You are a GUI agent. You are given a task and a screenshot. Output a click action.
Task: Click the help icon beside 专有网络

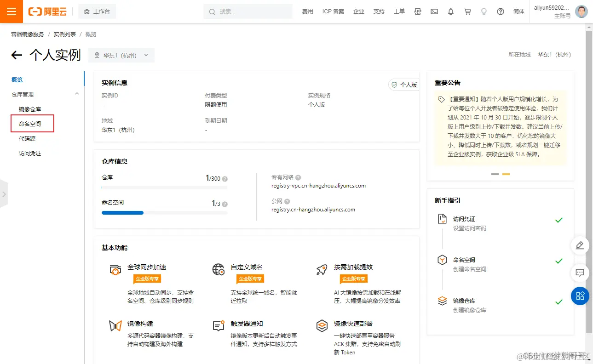(298, 177)
